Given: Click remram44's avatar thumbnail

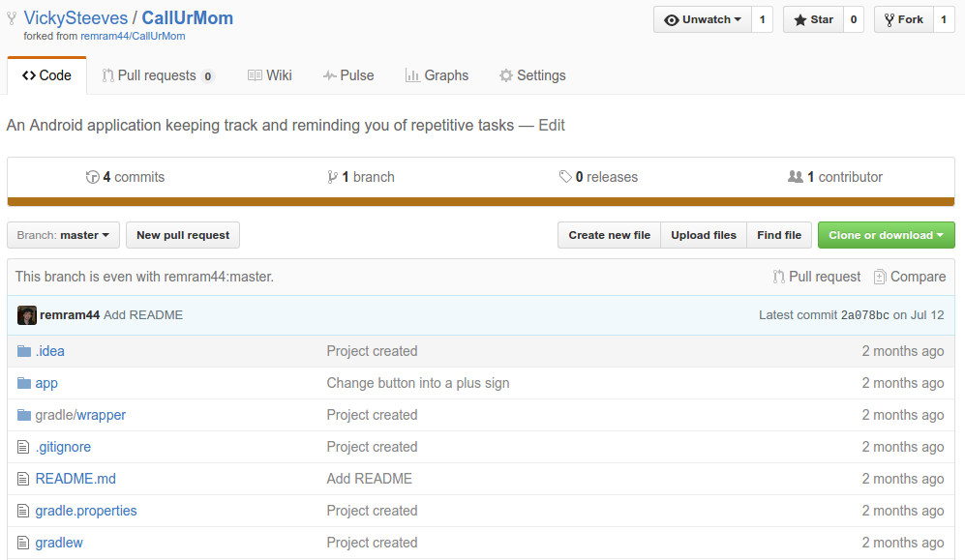Looking at the screenshot, I should tap(26, 315).
